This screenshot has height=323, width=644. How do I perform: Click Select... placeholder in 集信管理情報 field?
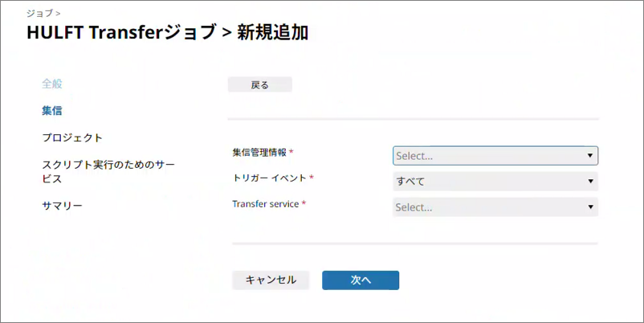pos(414,156)
